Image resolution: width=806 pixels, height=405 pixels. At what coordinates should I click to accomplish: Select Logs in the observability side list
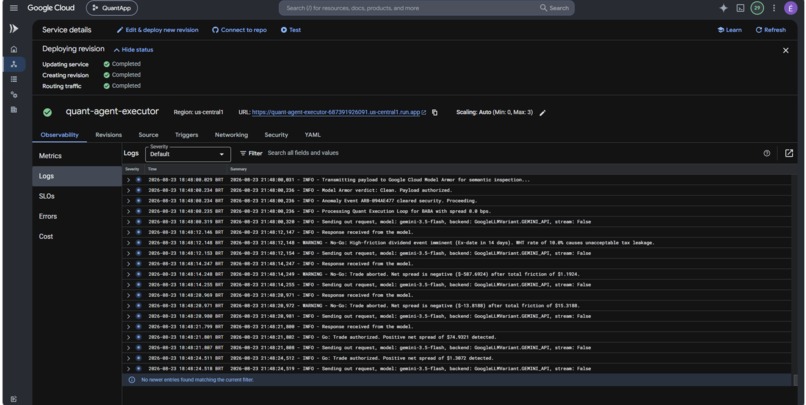[x=77, y=176]
